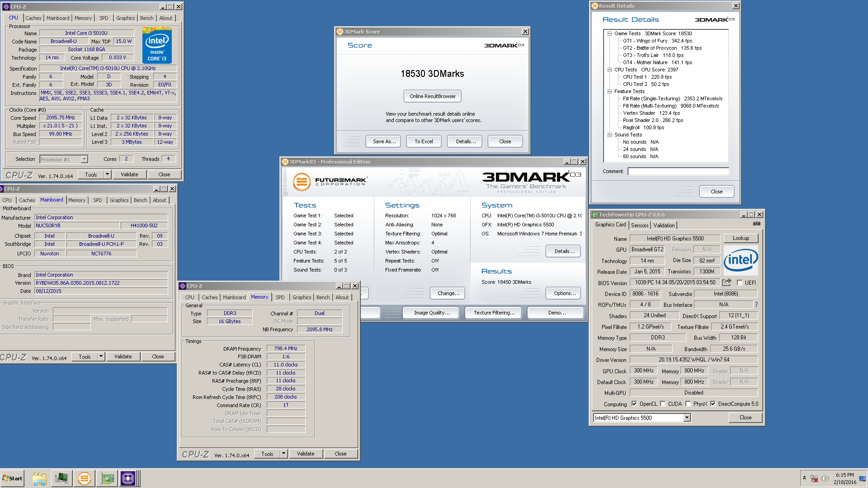Click CPU-Z Memory window title bar icon
The width and height of the screenshot is (868, 488).
pyautogui.click(x=183, y=286)
